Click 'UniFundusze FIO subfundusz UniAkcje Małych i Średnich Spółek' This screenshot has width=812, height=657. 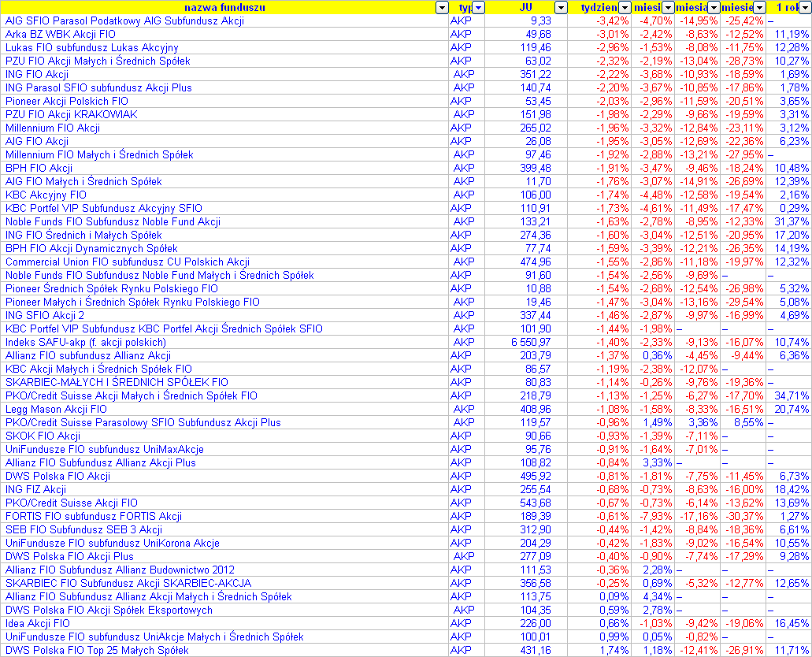pyautogui.click(x=154, y=637)
